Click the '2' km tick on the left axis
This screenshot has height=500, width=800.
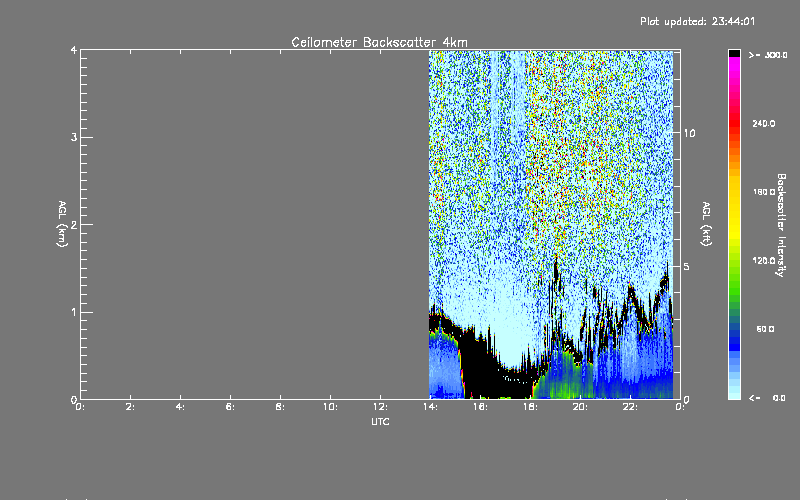point(74,225)
